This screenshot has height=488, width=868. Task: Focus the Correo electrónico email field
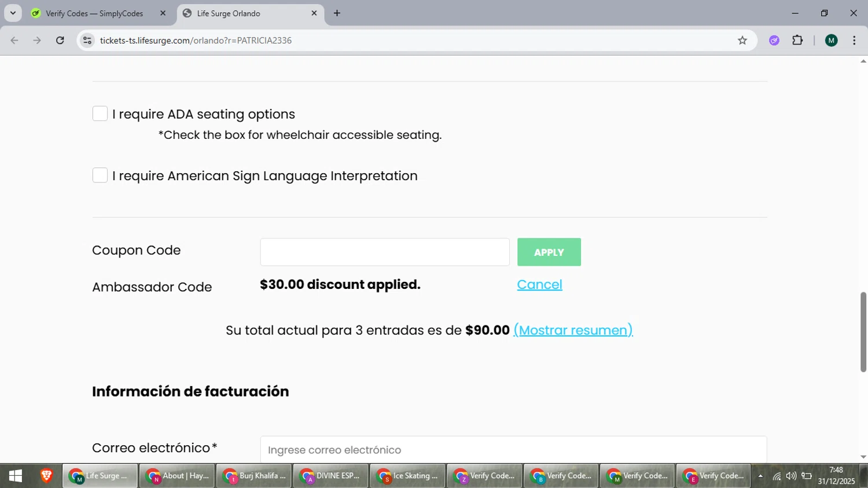(x=513, y=450)
